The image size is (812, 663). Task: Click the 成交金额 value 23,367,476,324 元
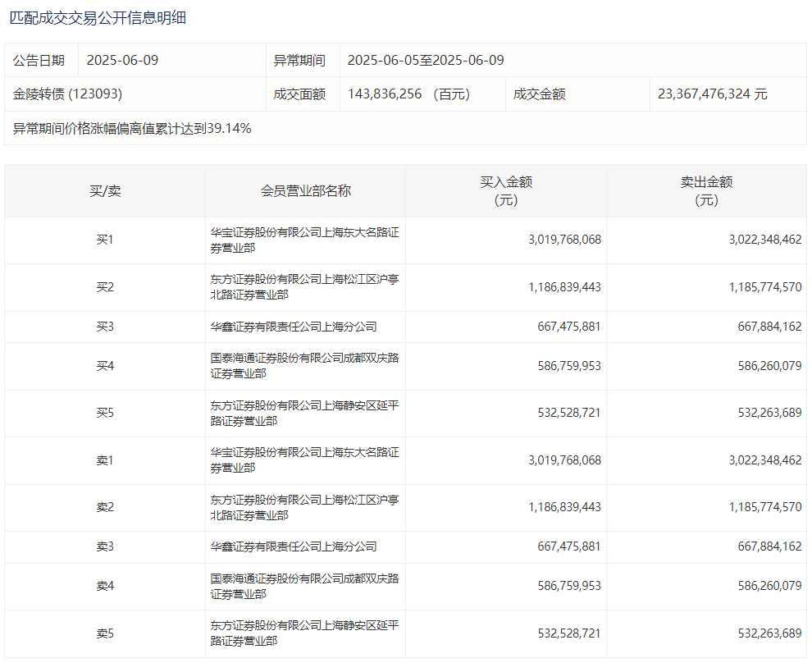(712, 94)
